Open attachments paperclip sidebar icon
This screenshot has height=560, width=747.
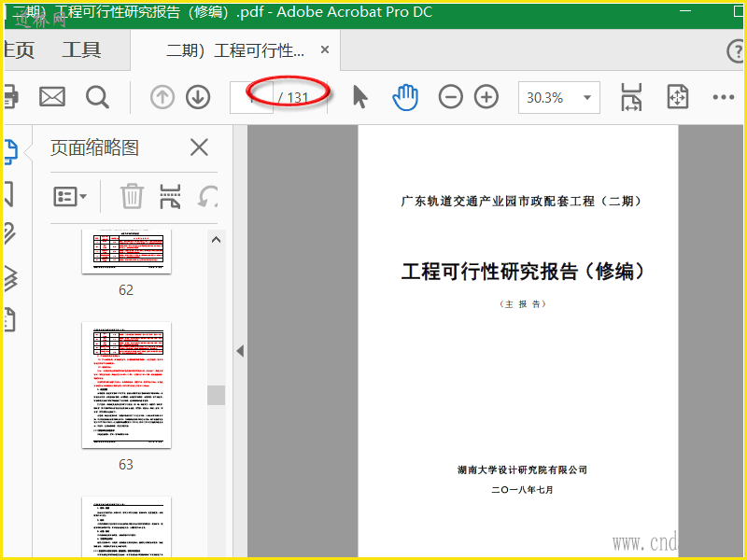(x=9, y=233)
